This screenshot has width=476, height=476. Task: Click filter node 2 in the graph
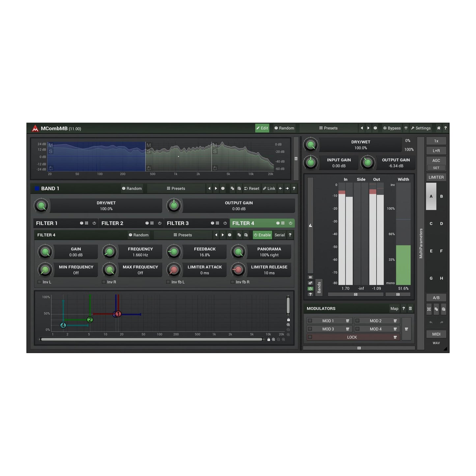pyautogui.click(x=90, y=320)
